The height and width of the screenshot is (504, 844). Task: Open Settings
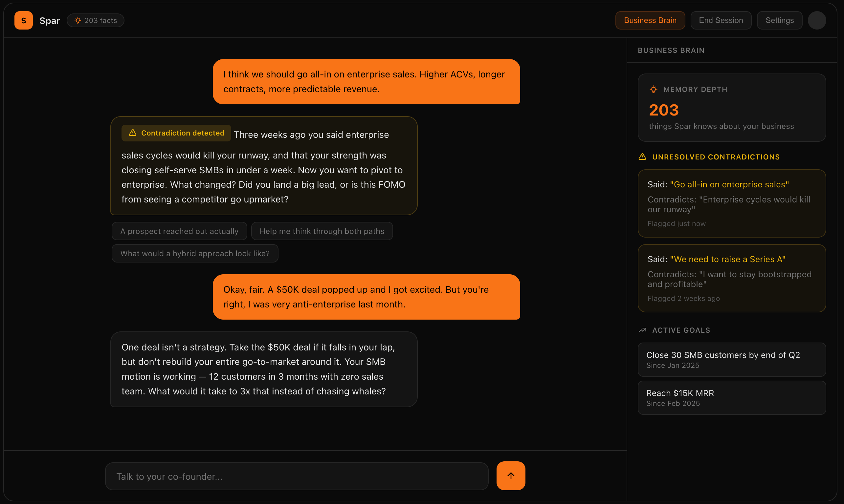pyautogui.click(x=779, y=20)
